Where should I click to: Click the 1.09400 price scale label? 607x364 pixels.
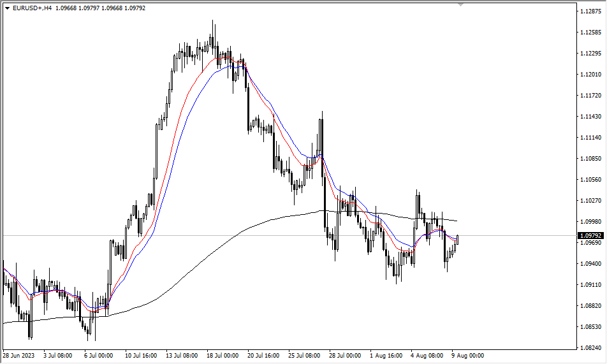point(590,264)
